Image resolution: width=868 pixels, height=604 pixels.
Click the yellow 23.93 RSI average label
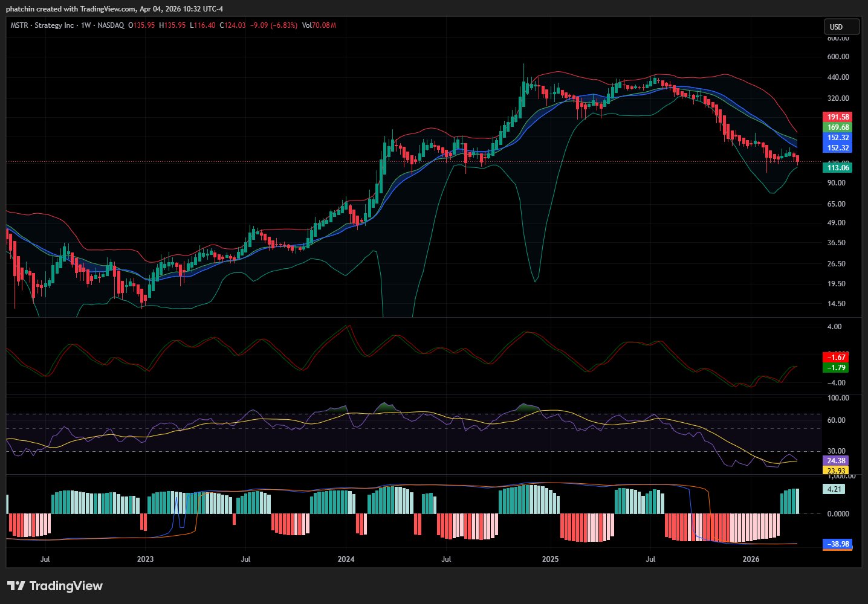(835, 471)
